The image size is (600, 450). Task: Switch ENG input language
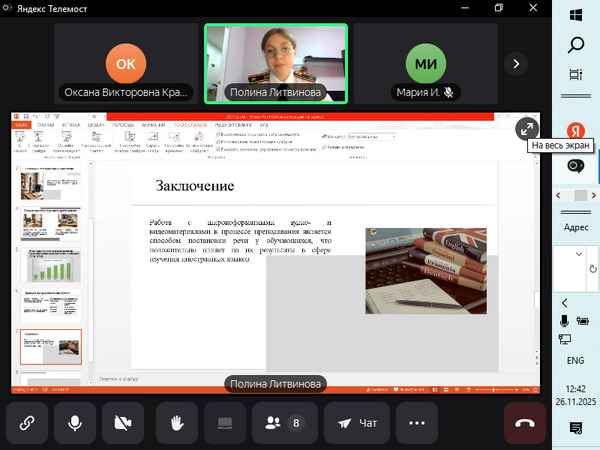click(x=576, y=360)
